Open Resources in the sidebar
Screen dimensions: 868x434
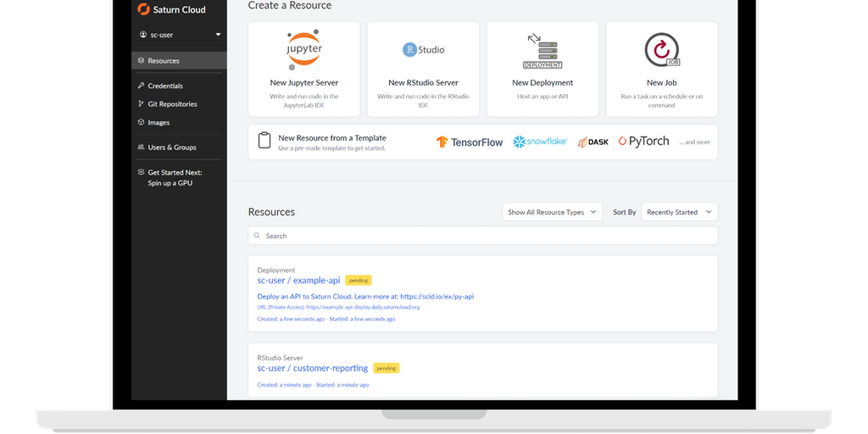(x=179, y=60)
